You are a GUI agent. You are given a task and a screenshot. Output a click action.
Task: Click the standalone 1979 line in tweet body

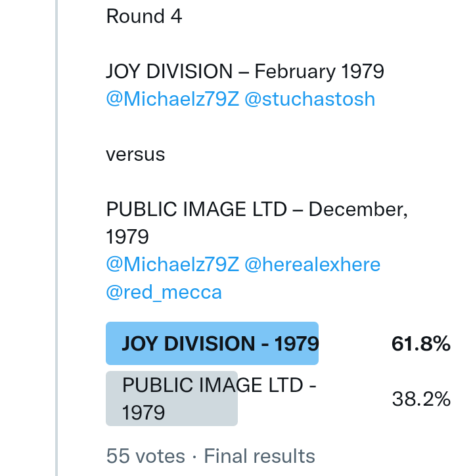[127, 236]
